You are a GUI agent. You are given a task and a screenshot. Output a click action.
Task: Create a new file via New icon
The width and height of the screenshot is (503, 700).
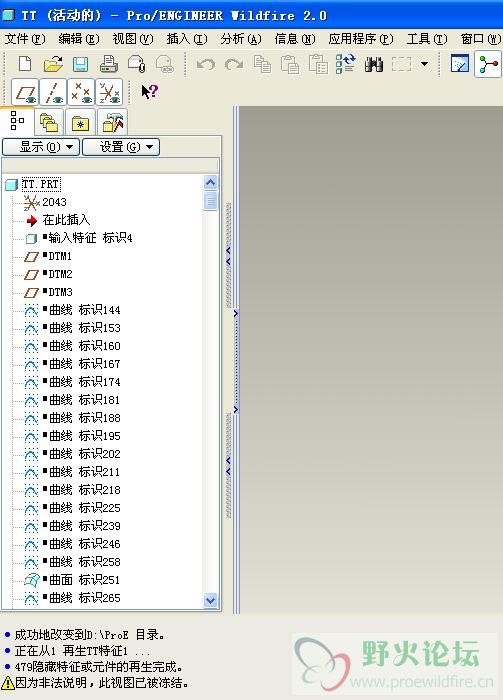tap(25, 64)
